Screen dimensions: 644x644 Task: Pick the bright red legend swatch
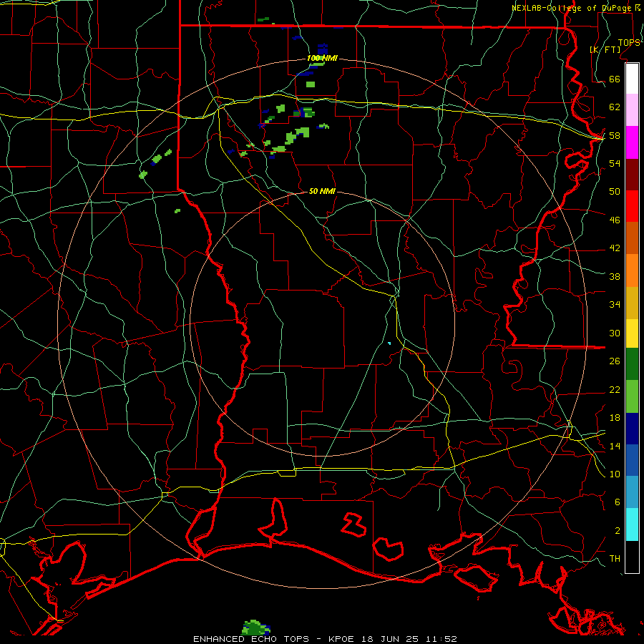632,206
